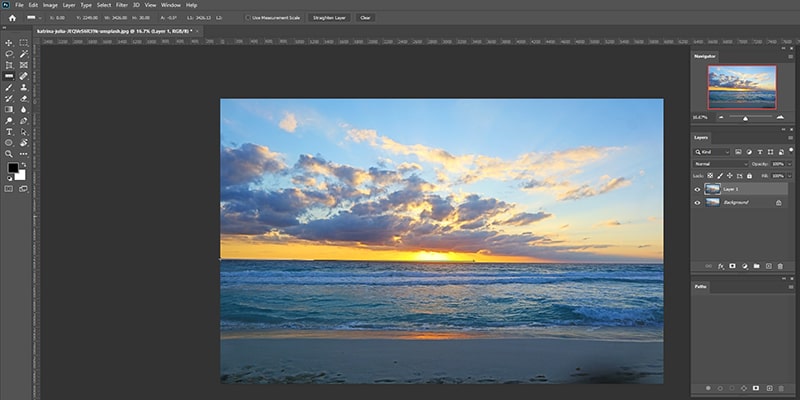Enable Use Measurement Scale checkbox
The width and height of the screenshot is (800, 400).
248,18
